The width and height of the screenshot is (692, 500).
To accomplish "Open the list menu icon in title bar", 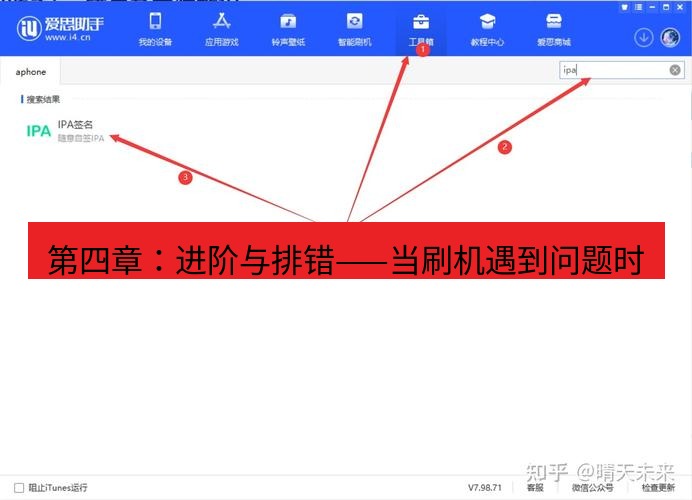I will 639,8.
